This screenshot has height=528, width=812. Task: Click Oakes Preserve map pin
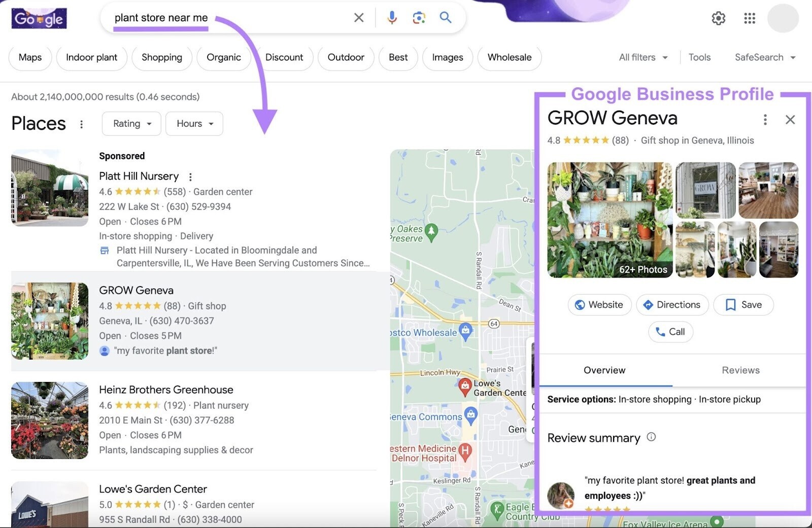(431, 232)
